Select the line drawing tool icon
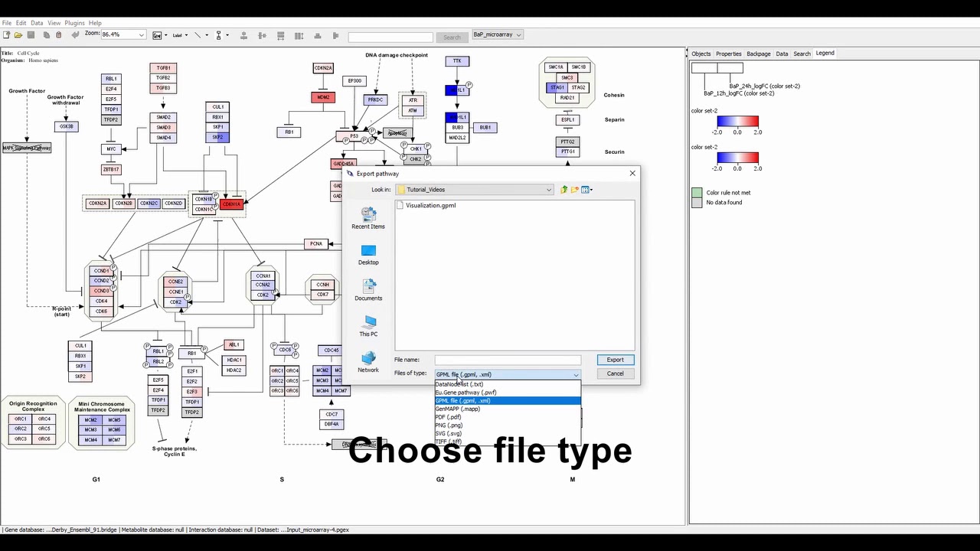This screenshot has width=980, height=551. tap(198, 35)
